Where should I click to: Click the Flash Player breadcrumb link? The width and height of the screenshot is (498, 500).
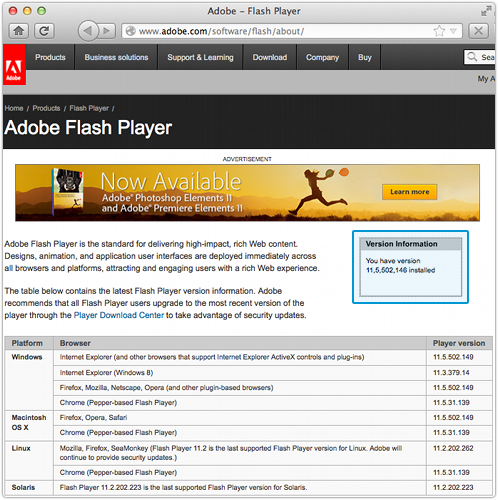pyautogui.click(x=89, y=108)
